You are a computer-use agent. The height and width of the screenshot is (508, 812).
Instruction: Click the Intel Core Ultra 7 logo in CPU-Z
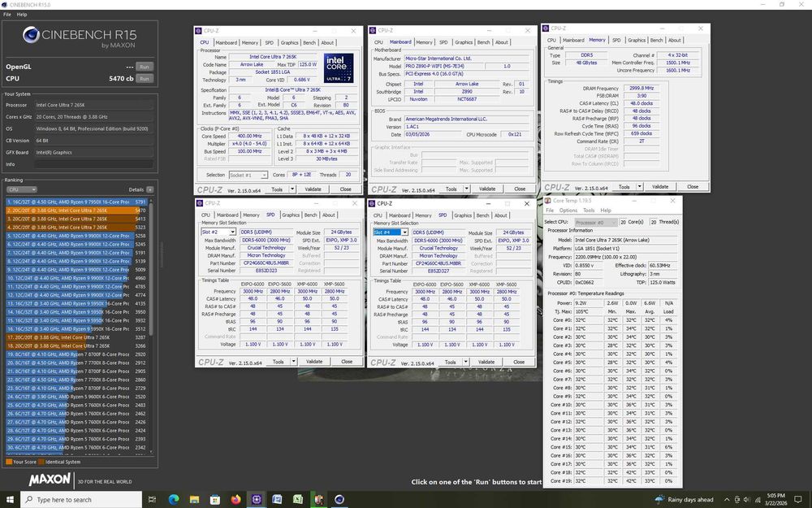coord(339,68)
